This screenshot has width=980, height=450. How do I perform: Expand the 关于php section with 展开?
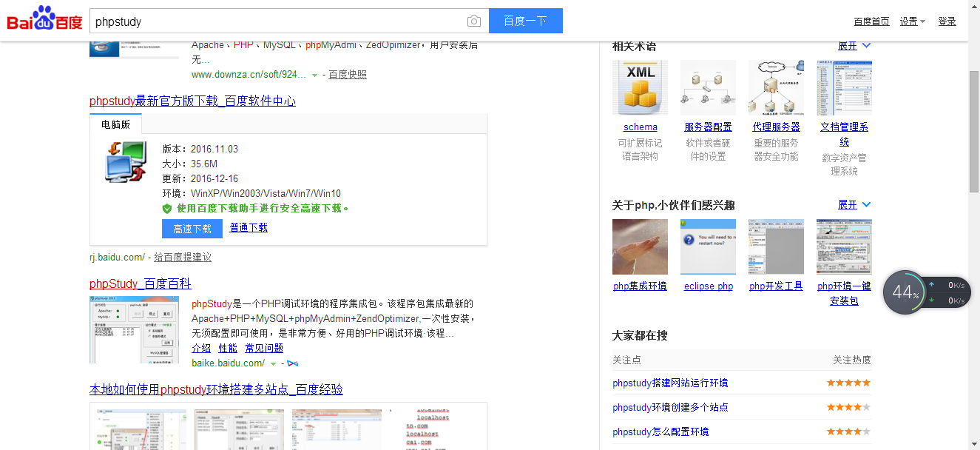tap(854, 205)
